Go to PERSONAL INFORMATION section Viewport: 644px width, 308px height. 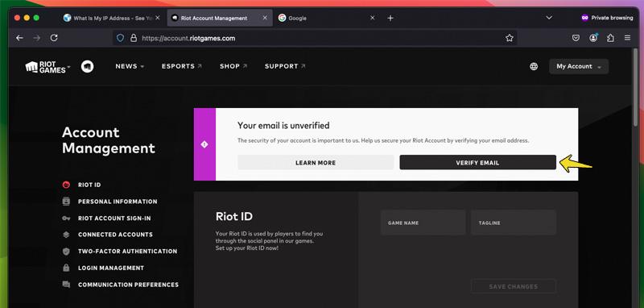(x=118, y=202)
